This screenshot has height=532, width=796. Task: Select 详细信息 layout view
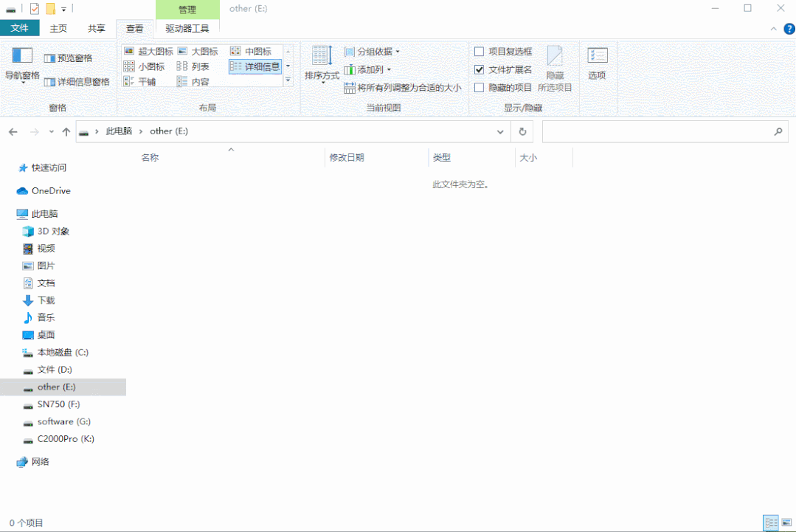click(256, 66)
